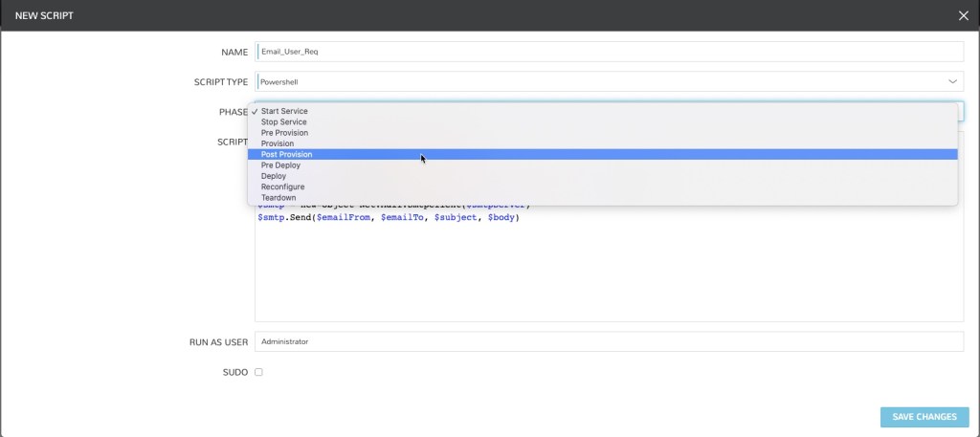Select the Provision phase option
The image size is (980, 437).
point(278,143)
